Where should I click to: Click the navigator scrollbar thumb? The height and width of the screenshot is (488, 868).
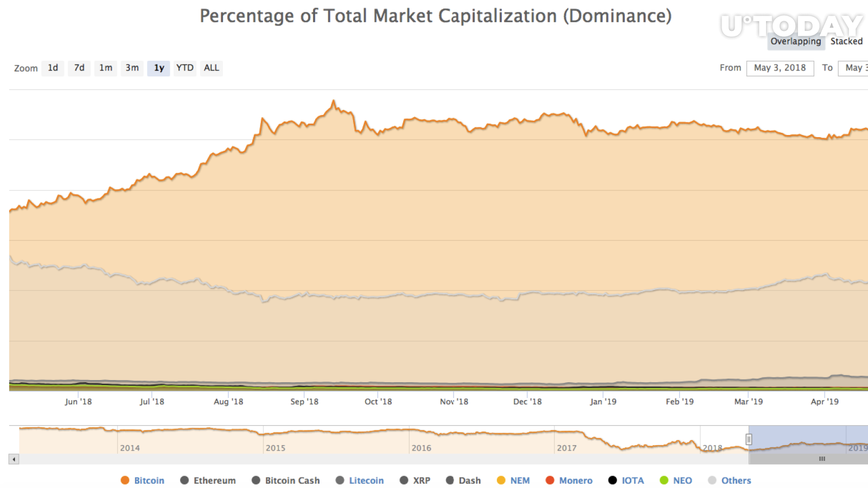[x=808, y=459]
